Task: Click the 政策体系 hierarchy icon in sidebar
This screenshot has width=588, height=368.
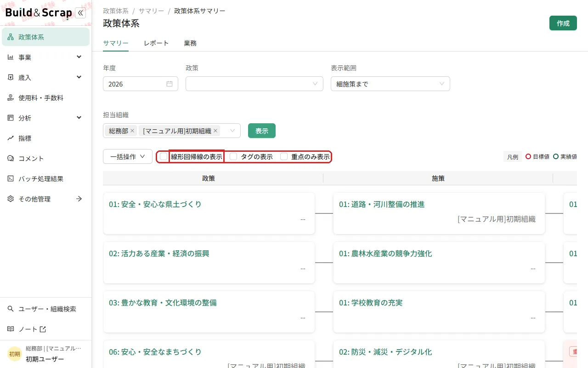Action: (11, 37)
